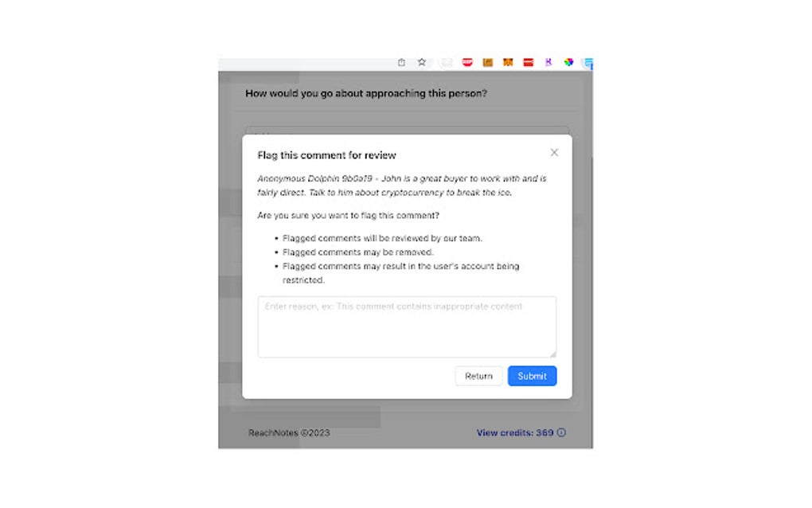Click the purple letter extension icon
This screenshot has width=812, height=508.
click(x=548, y=62)
